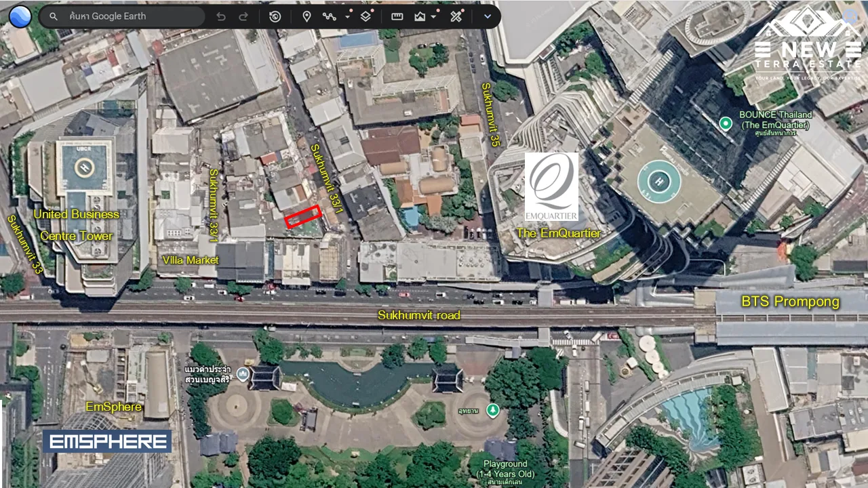The image size is (868, 488).
Task: Open แมวดำประจำสวนเบญจสิริ place label
Action: click(x=208, y=375)
